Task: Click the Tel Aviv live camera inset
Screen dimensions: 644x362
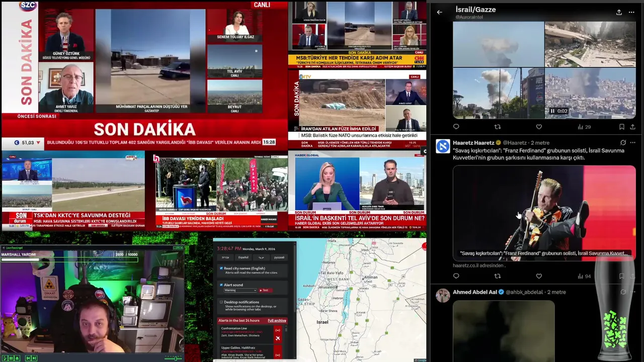Action: click(x=234, y=60)
